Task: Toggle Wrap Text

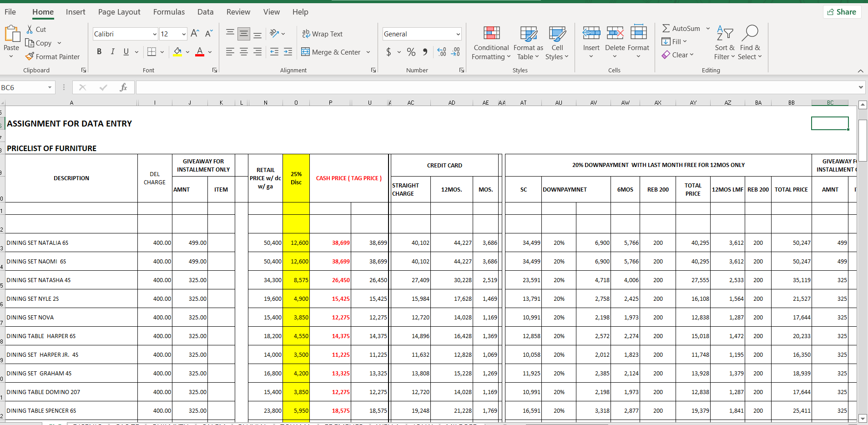Action: 323,34
